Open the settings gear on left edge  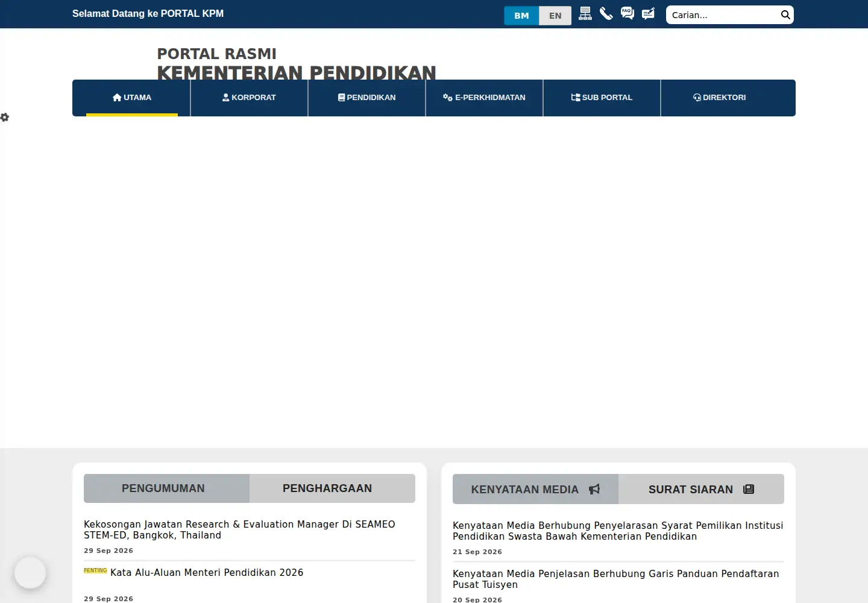pos(5,117)
